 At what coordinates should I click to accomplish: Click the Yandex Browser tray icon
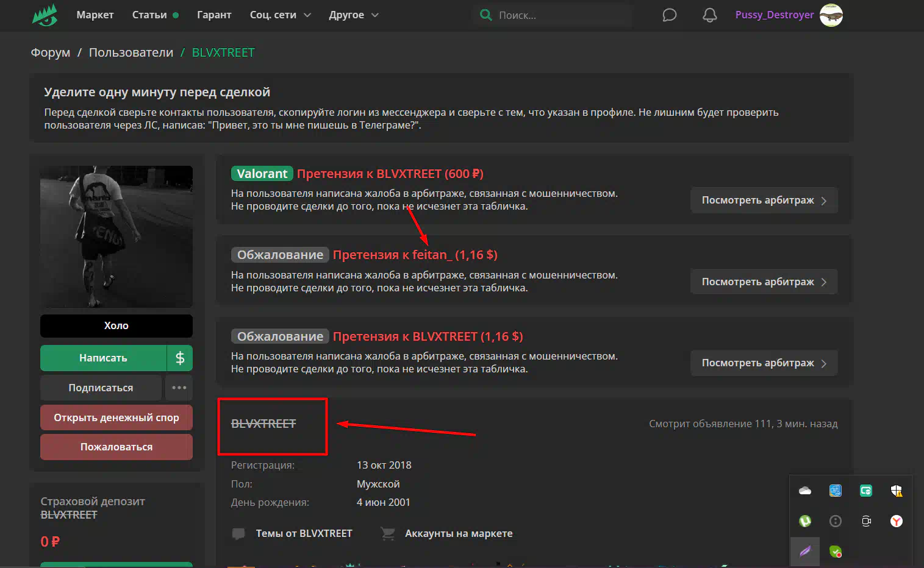pos(896,521)
